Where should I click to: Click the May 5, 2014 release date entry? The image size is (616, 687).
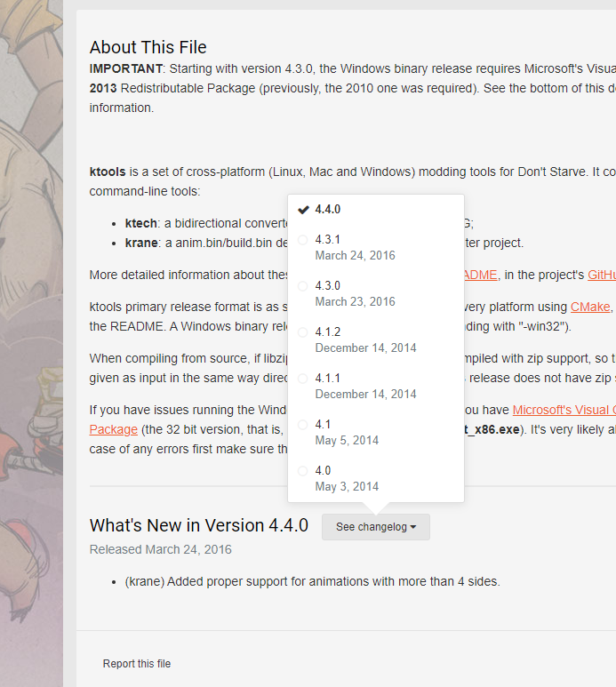click(347, 441)
